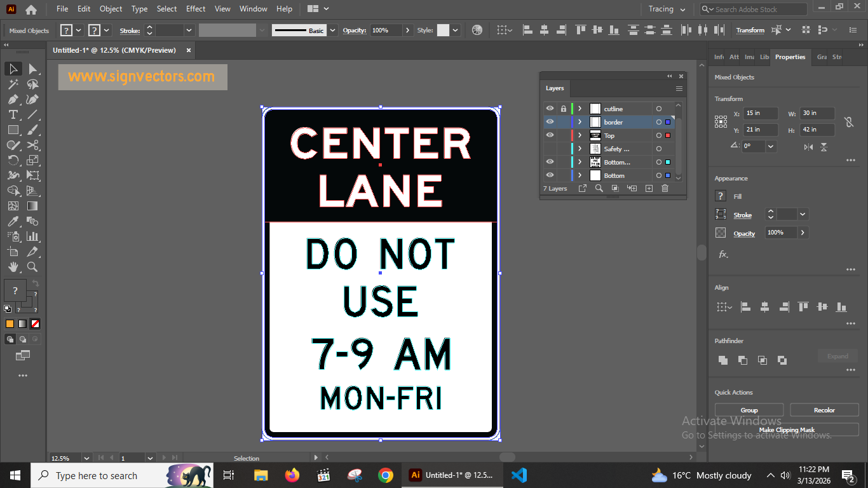868x488 pixels.
Task: Open the Effect menu
Action: point(196,9)
